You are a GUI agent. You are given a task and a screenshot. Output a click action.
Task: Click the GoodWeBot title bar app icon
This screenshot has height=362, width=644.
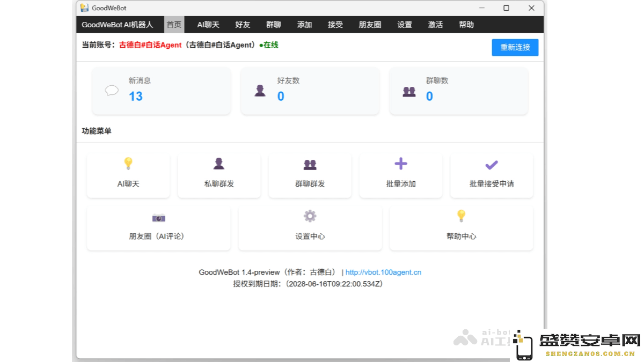click(x=84, y=8)
